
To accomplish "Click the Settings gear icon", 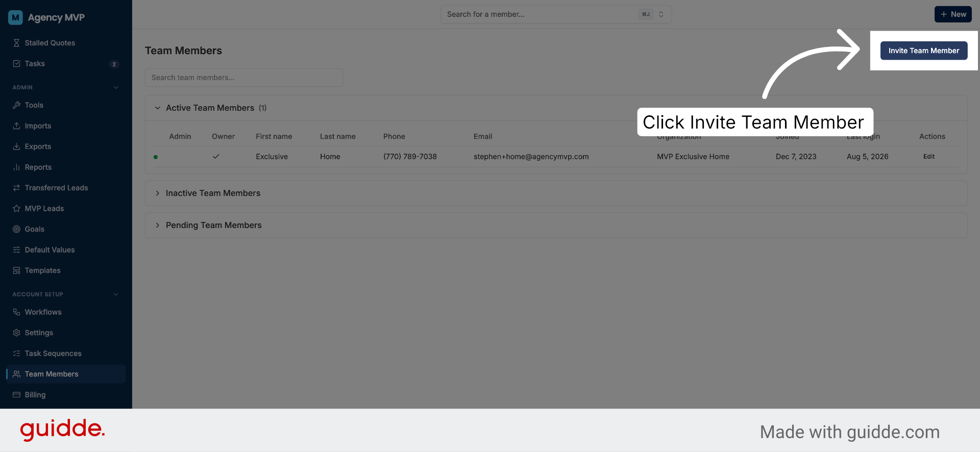I will click(16, 333).
